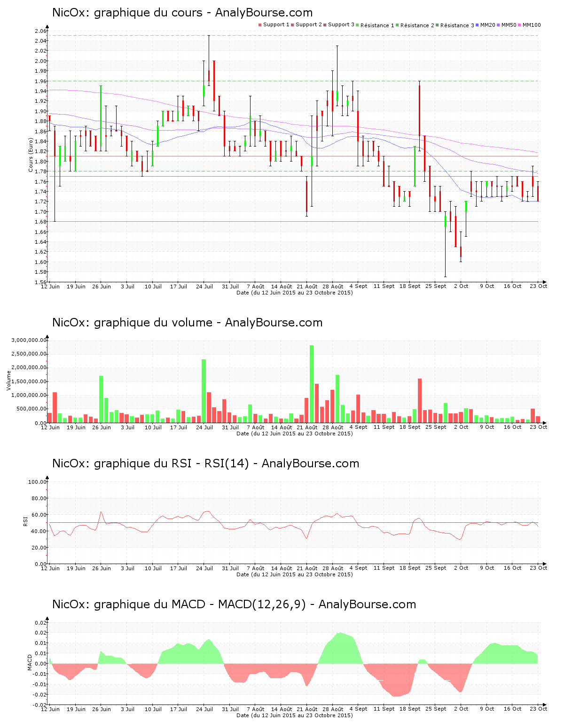Click '7 Août' on the RSI chart axis
This screenshot has height=728, width=564.
click(x=256, y=568)
